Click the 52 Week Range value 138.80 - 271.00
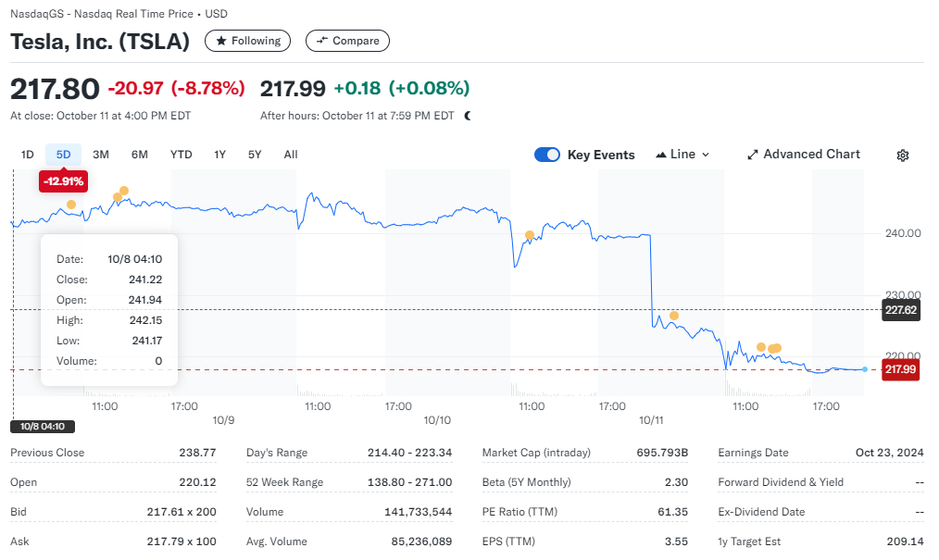The image size is (939, 560). click(409, 482)
